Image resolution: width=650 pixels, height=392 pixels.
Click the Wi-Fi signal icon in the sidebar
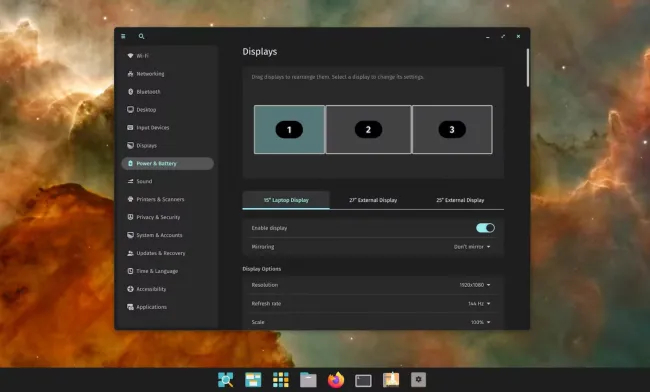coord(130,56)
